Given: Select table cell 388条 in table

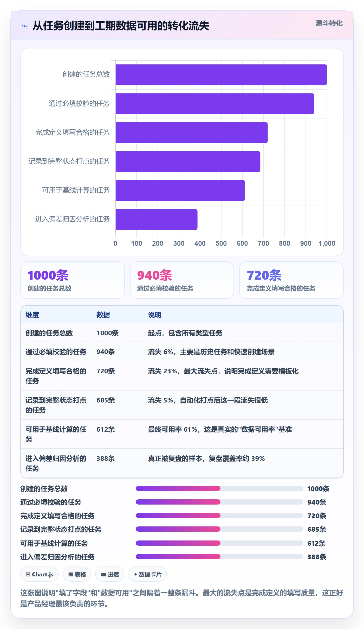Looking at the screenshot, I should click(x=106, y=458).
